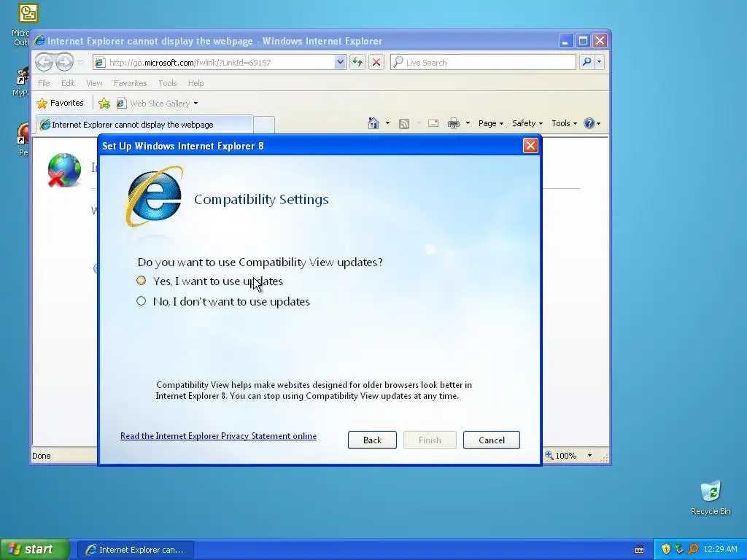This screenshot has width=747, height=560.
Task: Open a new blank tab
Action: (x=264, y=125)
